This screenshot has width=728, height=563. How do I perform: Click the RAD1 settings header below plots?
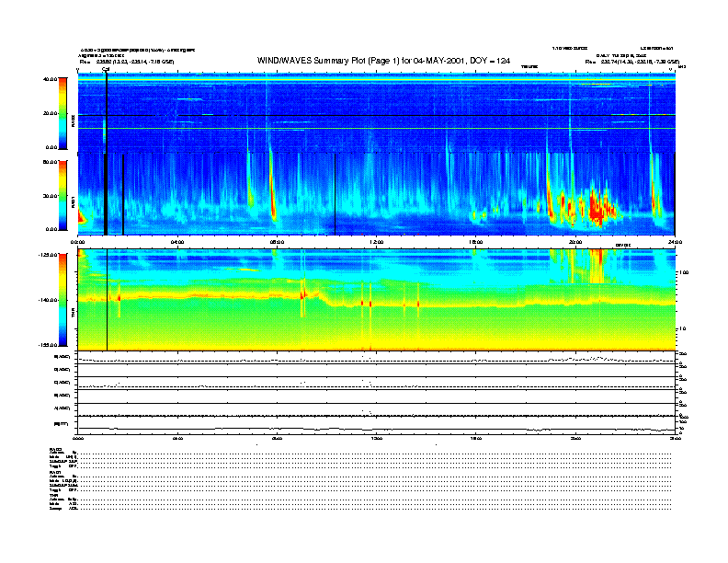click(56, 473)
